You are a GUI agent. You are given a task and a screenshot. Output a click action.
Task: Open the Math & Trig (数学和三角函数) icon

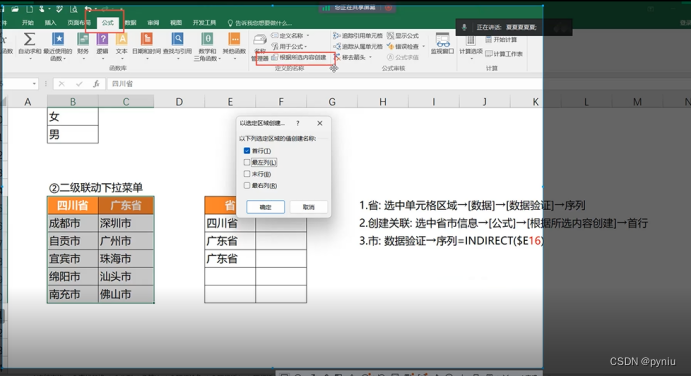[207, 39]
